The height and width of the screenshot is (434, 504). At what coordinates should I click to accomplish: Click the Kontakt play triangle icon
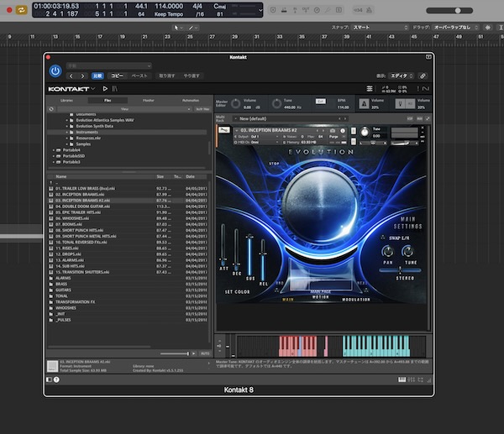click(x=105, y=89)
